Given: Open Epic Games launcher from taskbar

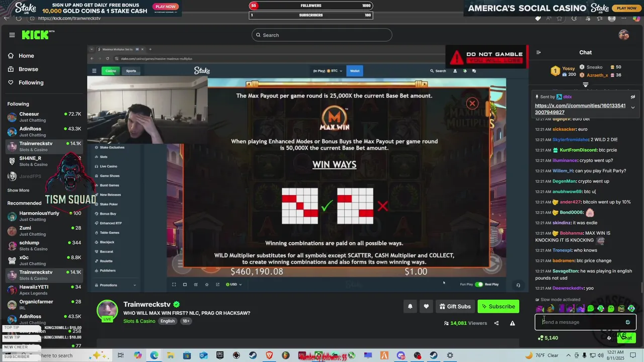Looking at the screenshot, I should click(x=220, y=355).
